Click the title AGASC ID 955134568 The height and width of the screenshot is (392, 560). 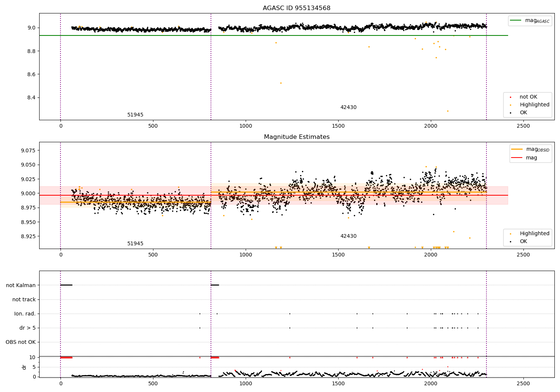point(296,8)
